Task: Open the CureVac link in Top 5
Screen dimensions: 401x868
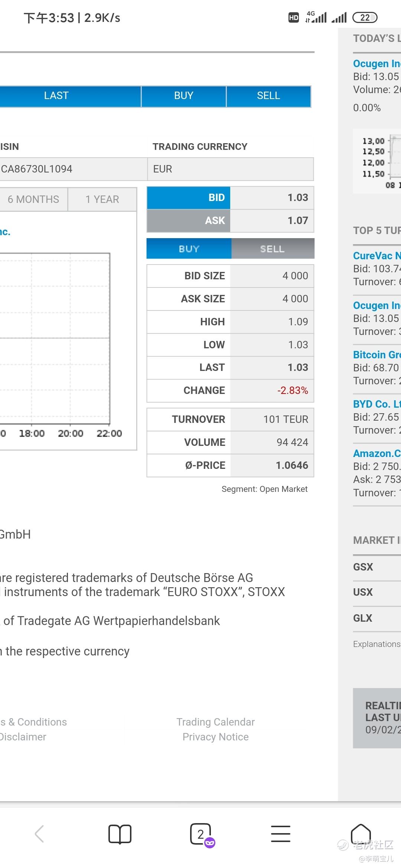Action: point(377,256)
